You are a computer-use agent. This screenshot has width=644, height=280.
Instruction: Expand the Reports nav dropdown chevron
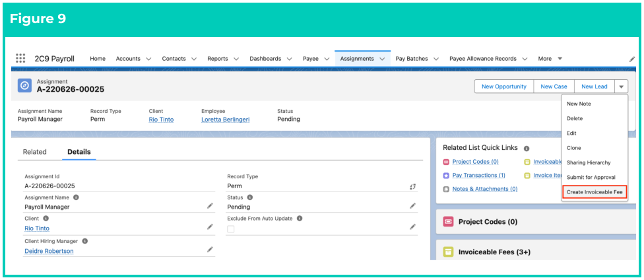(x=236, y=59)
